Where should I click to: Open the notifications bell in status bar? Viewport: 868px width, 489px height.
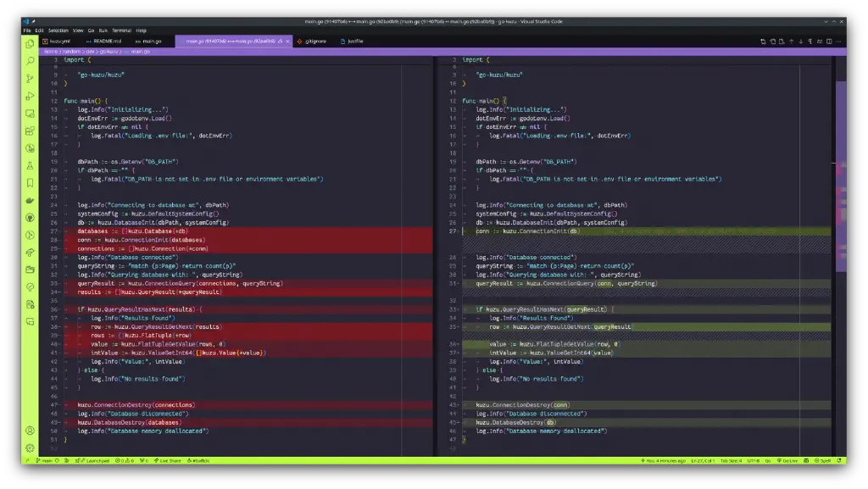pos(839,461)
